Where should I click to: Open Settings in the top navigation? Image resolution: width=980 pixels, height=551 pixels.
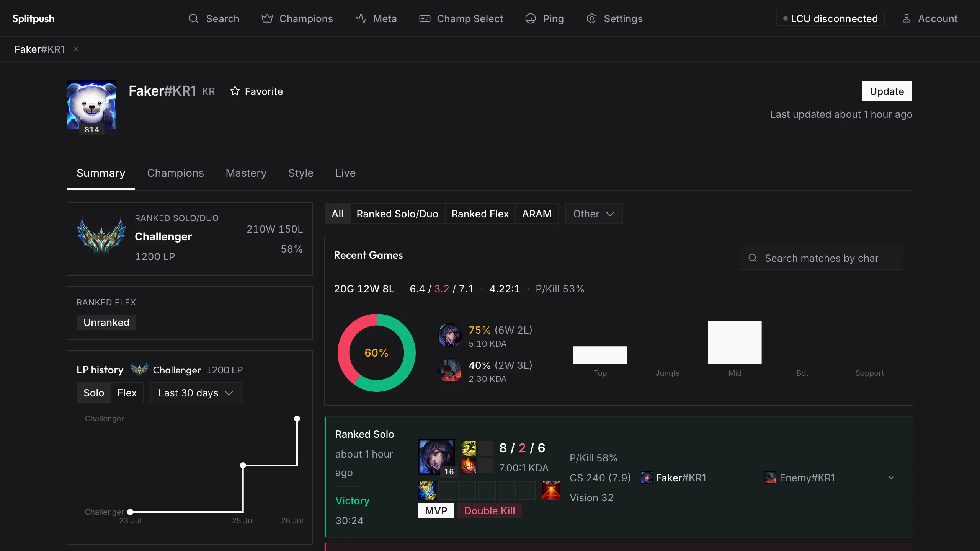614,18
